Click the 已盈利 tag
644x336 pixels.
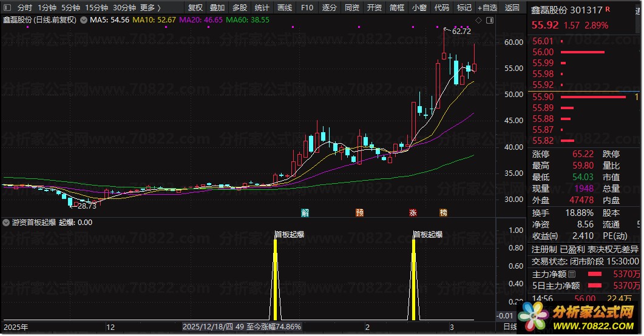[x=572, y=249]
